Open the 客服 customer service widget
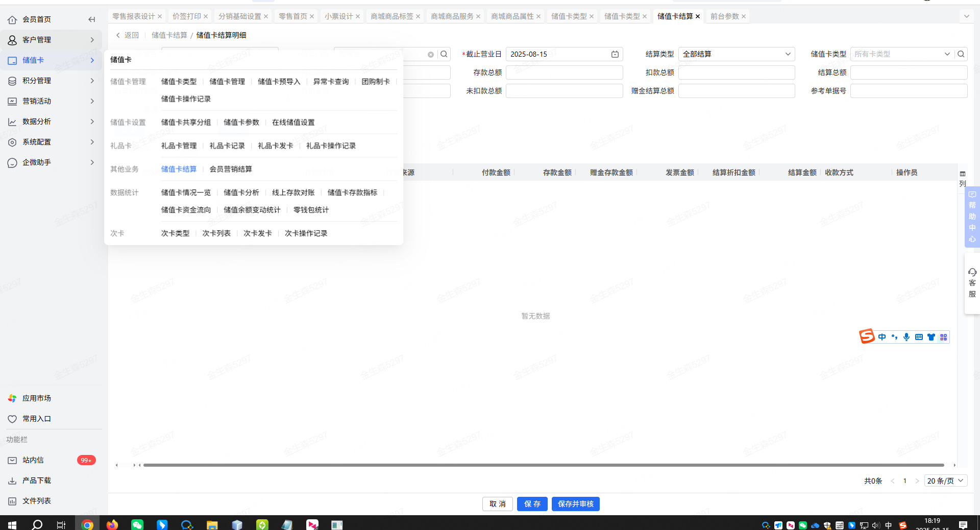Viewport: 980px width, 530px height. pos(972,283)
